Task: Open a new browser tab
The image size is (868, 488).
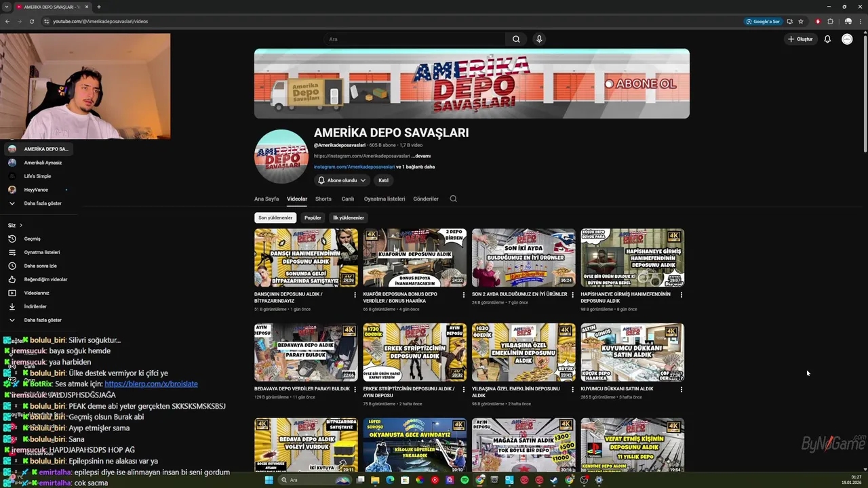Action: coord(99,7)
